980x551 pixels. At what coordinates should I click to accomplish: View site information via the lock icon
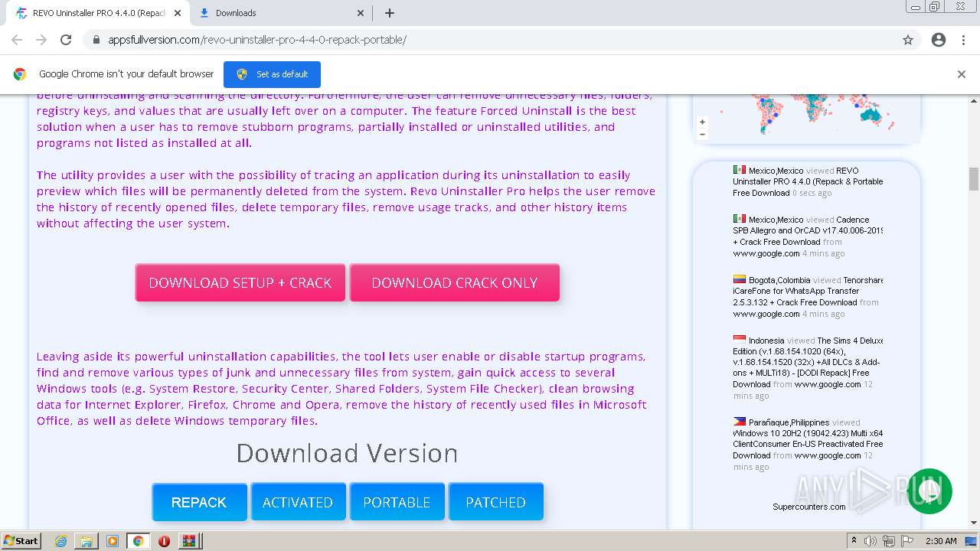click(96, 40)
